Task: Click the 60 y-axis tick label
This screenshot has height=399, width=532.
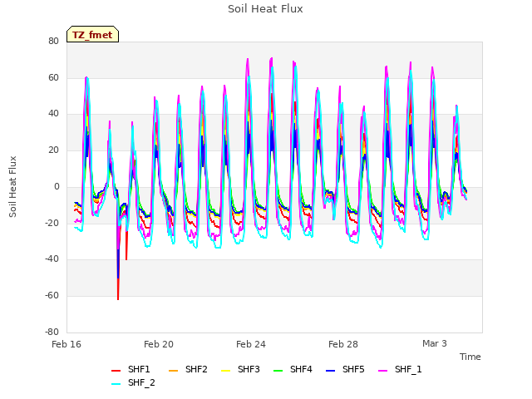Action: tap(53, 77)
